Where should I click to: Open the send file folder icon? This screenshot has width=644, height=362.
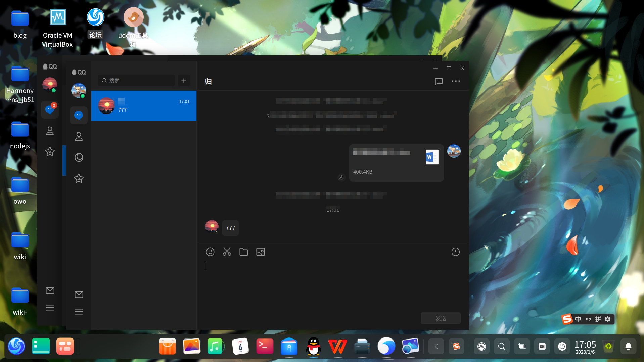tap(244, 252)
